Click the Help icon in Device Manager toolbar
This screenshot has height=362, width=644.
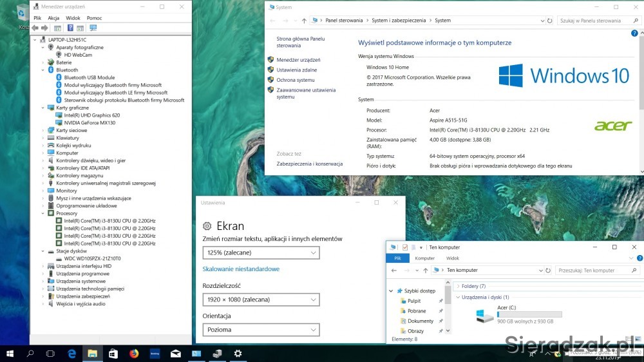tap(70, 28)
